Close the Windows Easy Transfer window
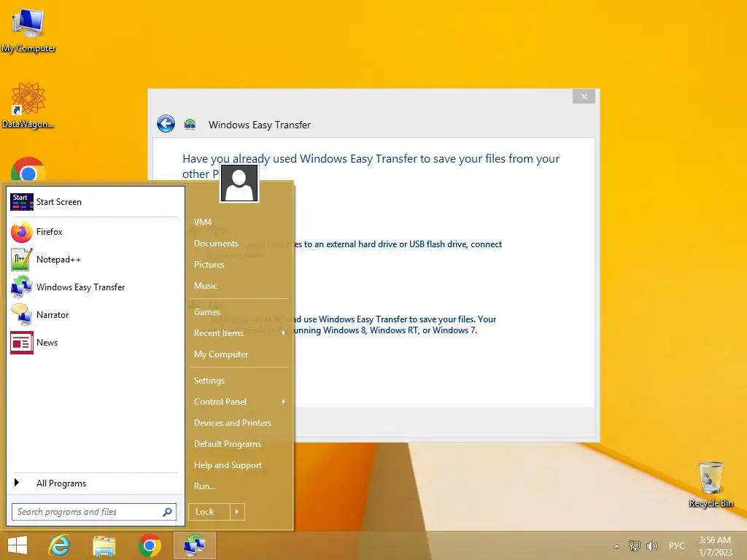 (x=584, y=97)
